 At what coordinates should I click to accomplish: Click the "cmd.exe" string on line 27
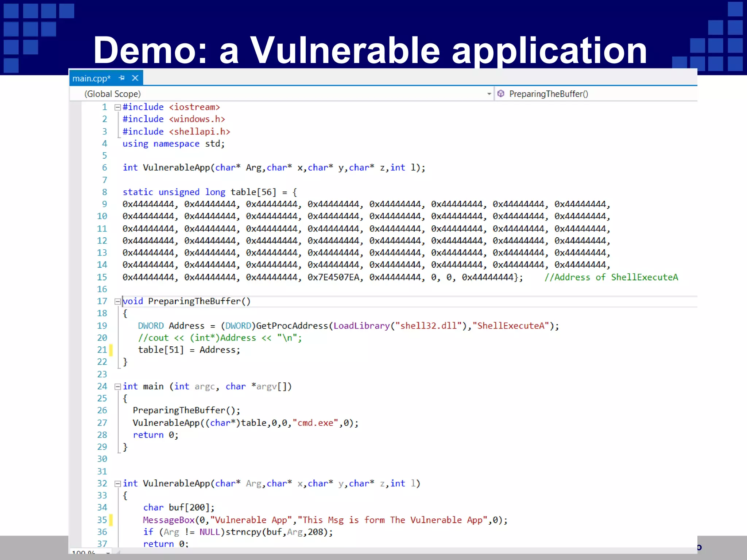(316, 423)
